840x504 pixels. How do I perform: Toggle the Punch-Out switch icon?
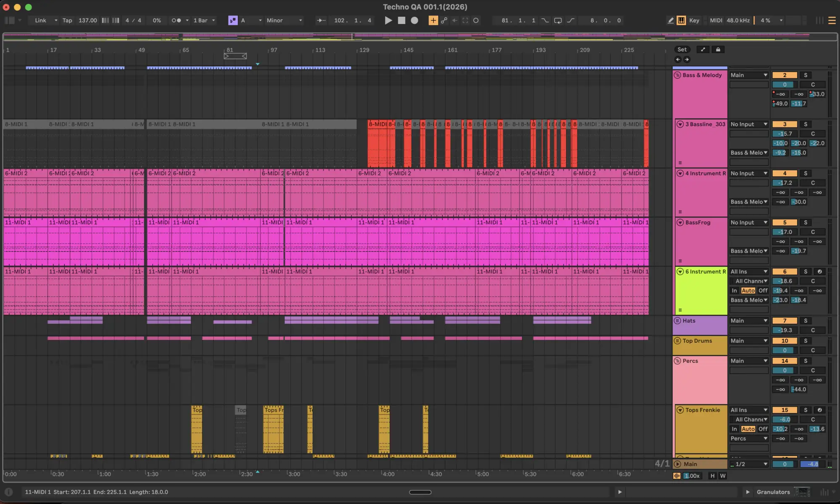click(571, 20)
